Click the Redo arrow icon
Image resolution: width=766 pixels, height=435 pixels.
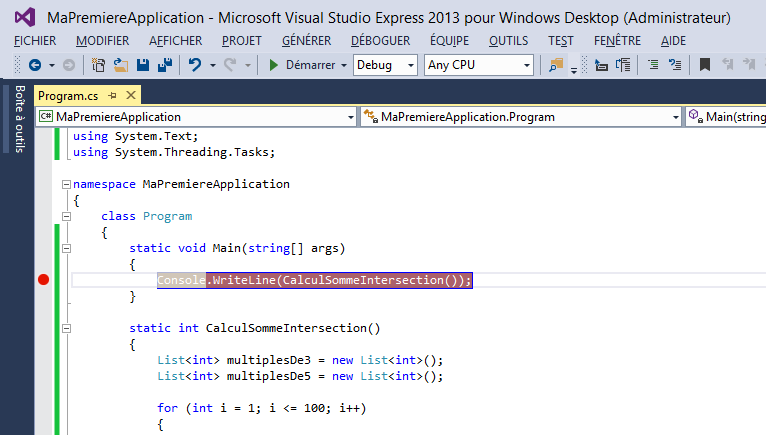(230, 65)
